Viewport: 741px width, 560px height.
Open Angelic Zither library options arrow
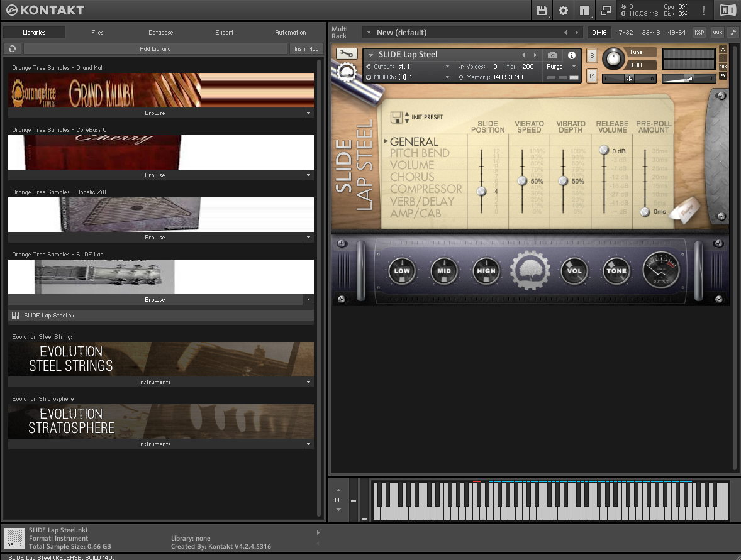point(309,238)
